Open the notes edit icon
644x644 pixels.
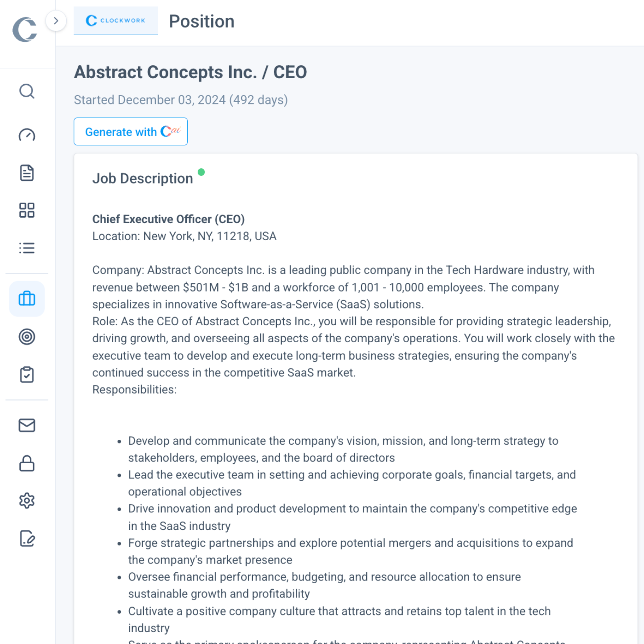pyautogui.click(x=27, y=538)
